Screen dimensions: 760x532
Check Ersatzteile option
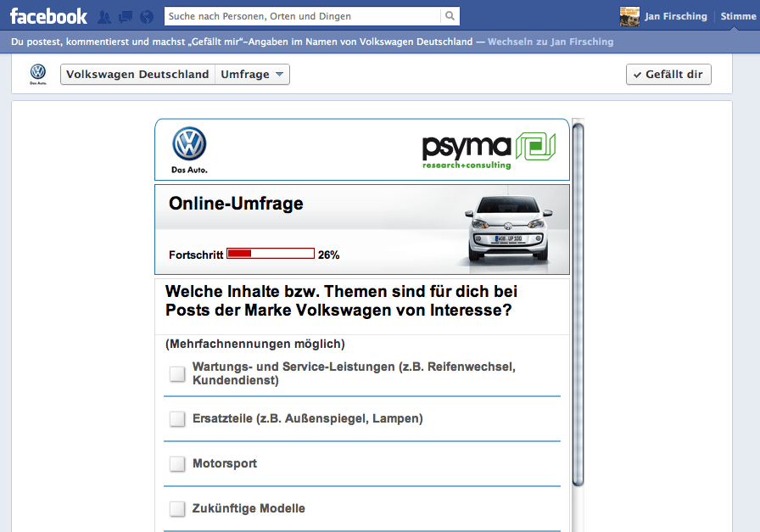point(177,419)
